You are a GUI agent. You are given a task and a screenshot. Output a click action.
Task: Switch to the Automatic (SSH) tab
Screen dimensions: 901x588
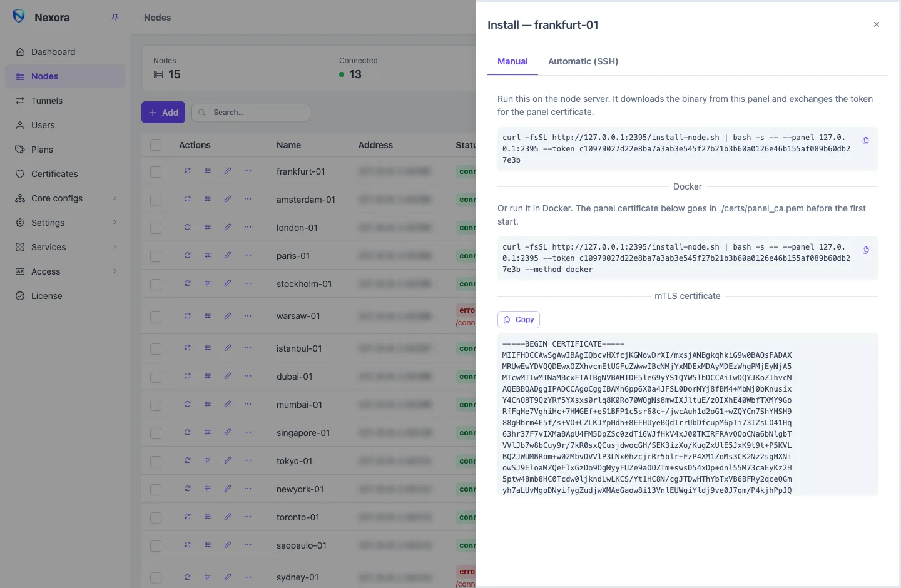click(583, 61)
